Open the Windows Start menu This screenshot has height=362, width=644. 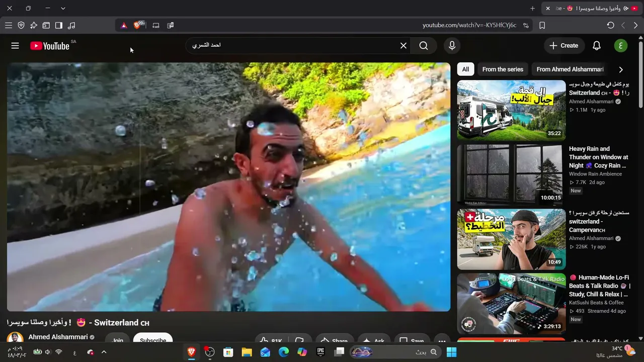[x=452, y=352]
